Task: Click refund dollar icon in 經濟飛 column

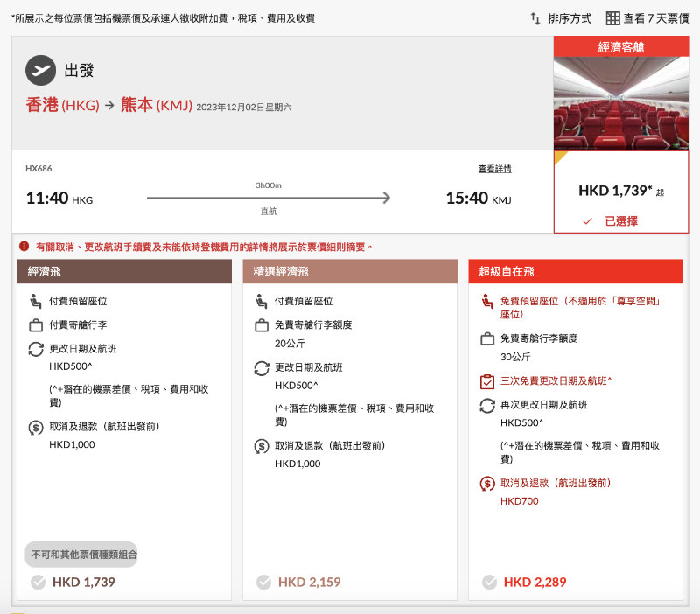Action: point(36,428)
